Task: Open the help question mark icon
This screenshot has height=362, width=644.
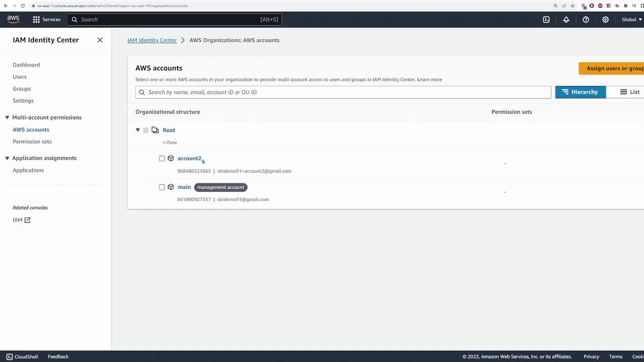Action: [x=586, y=20]
